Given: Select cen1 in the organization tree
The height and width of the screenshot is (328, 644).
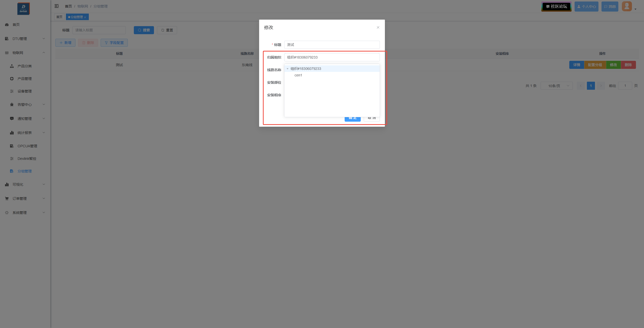Looking at the screenshot, I should [x=298, y=75].
